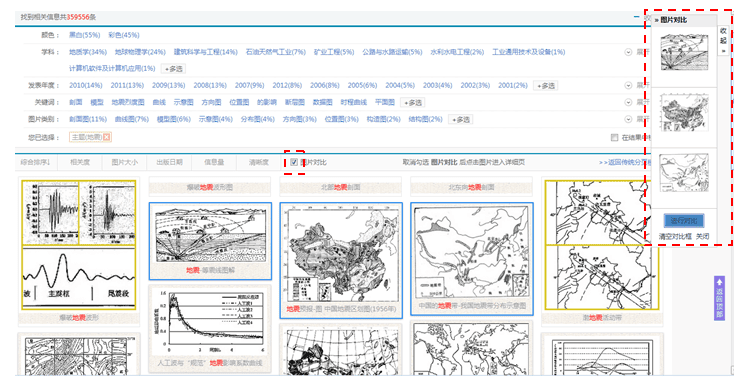This screenshot has height=383, width=736.
Task: Filter image type by 构造图(2%)
Action: 383,119
